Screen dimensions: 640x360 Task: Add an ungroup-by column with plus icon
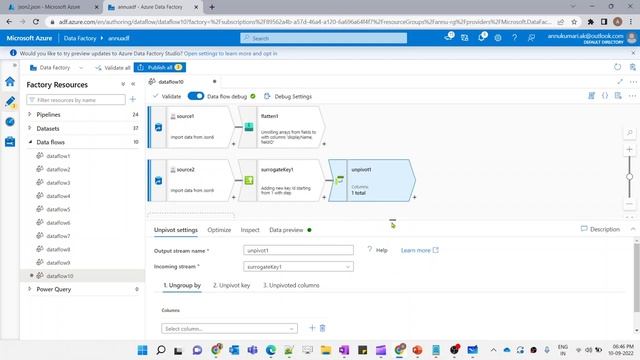click(312, 328)
